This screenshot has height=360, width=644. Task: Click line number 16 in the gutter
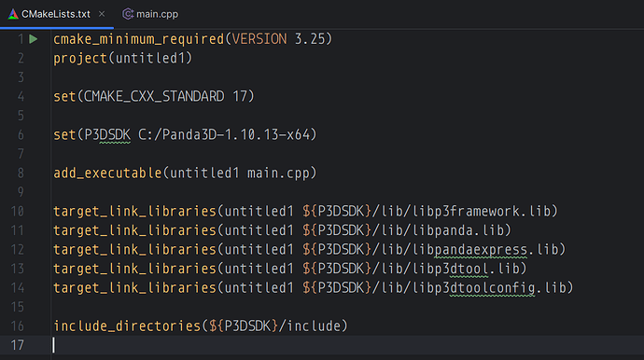tap(17, 325)
